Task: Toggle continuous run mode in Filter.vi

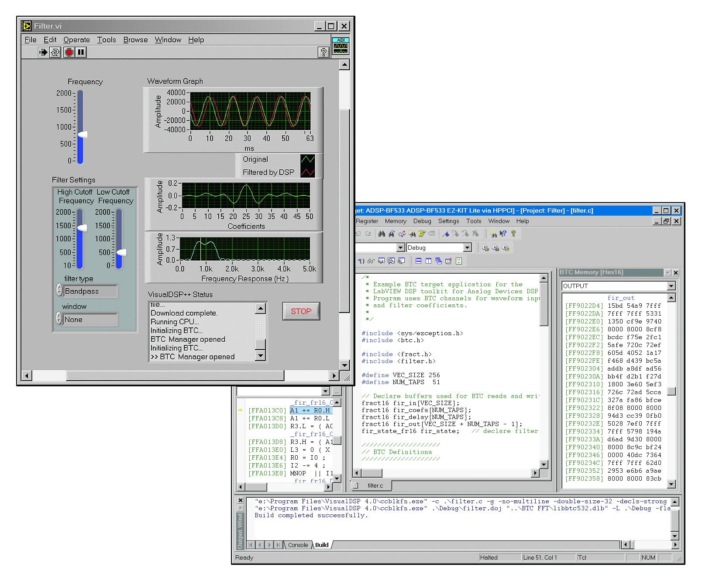Action: click(x=55, y=52)
